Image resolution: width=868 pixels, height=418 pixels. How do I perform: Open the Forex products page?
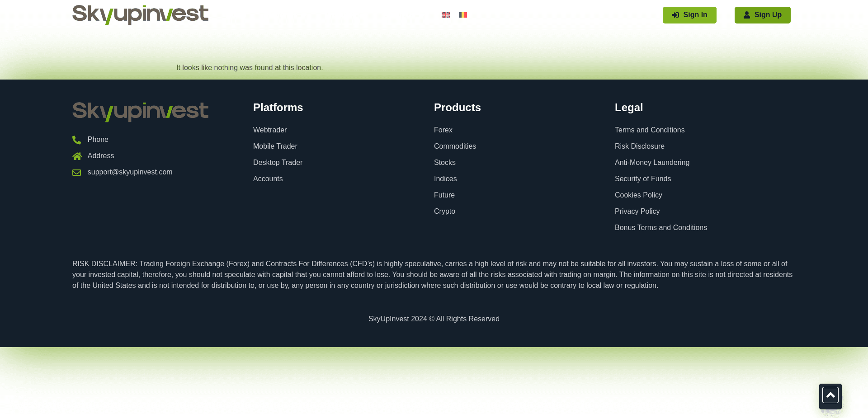coord(443,130)
